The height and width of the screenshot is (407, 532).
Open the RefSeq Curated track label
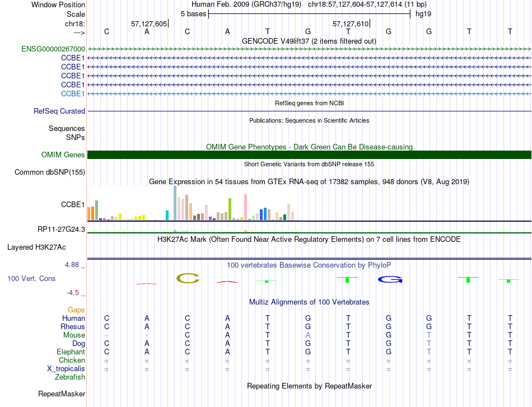click(x=59, y=111)
